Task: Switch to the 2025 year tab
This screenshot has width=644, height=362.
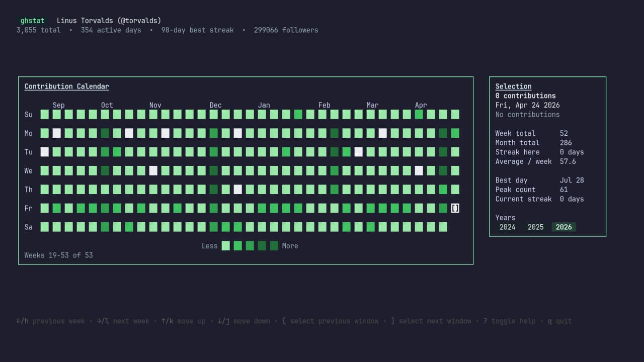Action: coord(535,227)
